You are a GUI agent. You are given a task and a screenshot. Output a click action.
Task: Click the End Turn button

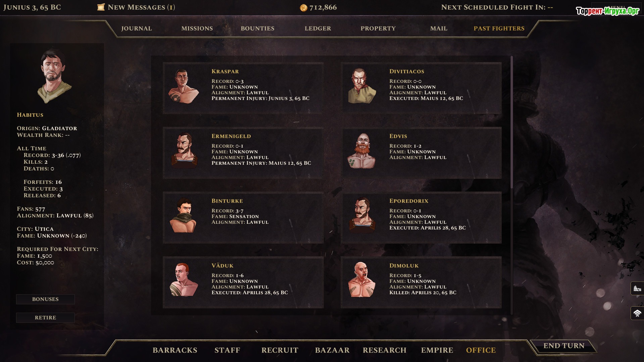tap(564, 346)
